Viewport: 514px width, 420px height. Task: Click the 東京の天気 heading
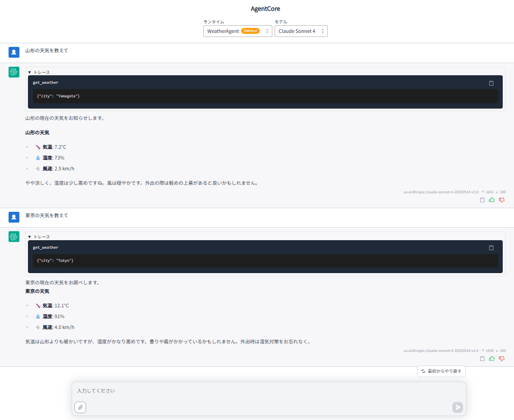[37, 291]
